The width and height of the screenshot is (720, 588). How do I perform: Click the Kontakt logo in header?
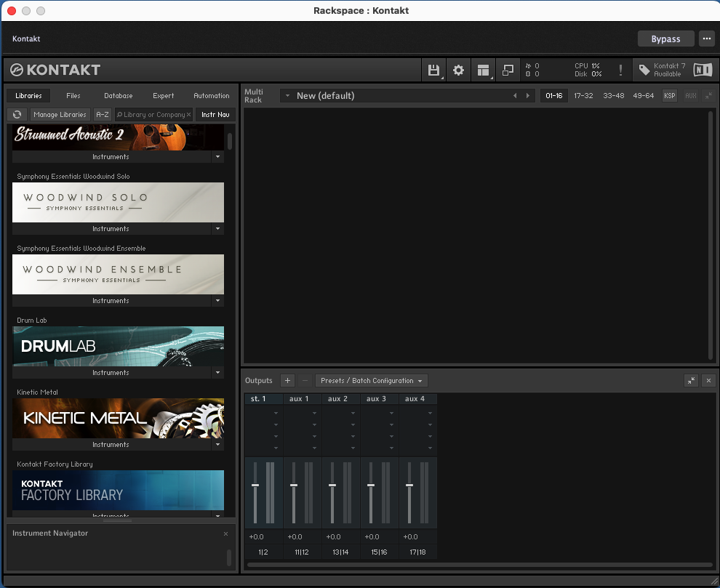[55, 70]
